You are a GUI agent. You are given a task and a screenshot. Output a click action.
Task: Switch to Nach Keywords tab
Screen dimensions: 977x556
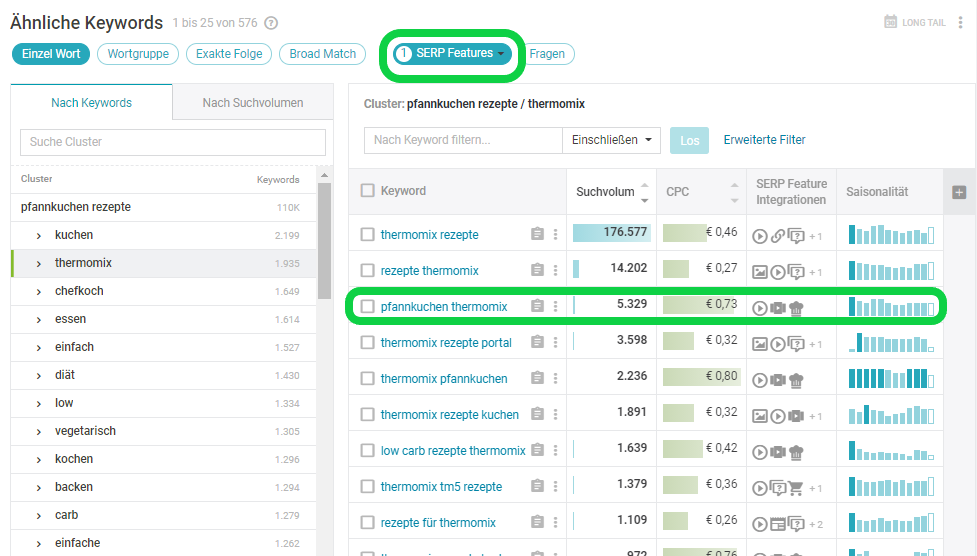[92, 102]
